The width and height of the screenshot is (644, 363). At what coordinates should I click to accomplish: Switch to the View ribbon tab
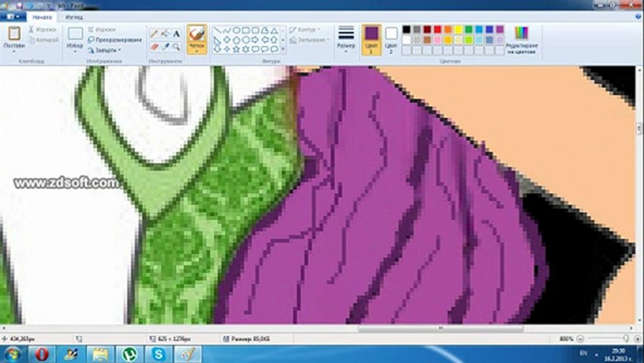click(x=74, y=17)
